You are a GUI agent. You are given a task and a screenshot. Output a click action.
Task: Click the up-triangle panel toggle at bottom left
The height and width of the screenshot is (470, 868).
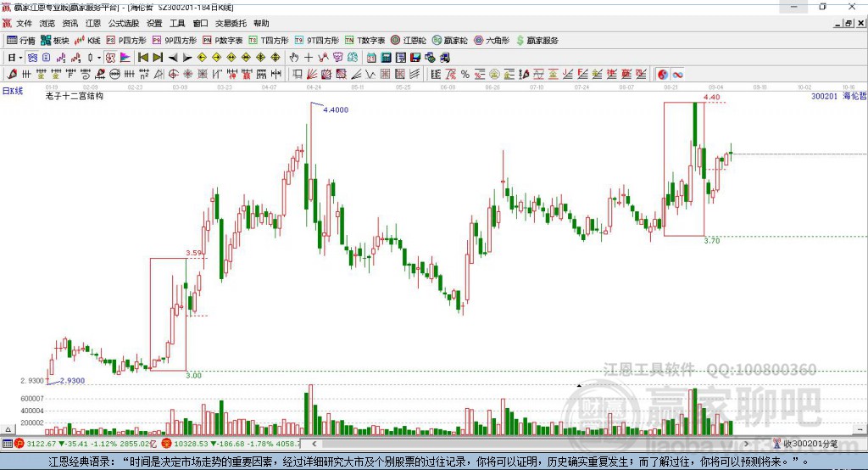coord(8,429)
